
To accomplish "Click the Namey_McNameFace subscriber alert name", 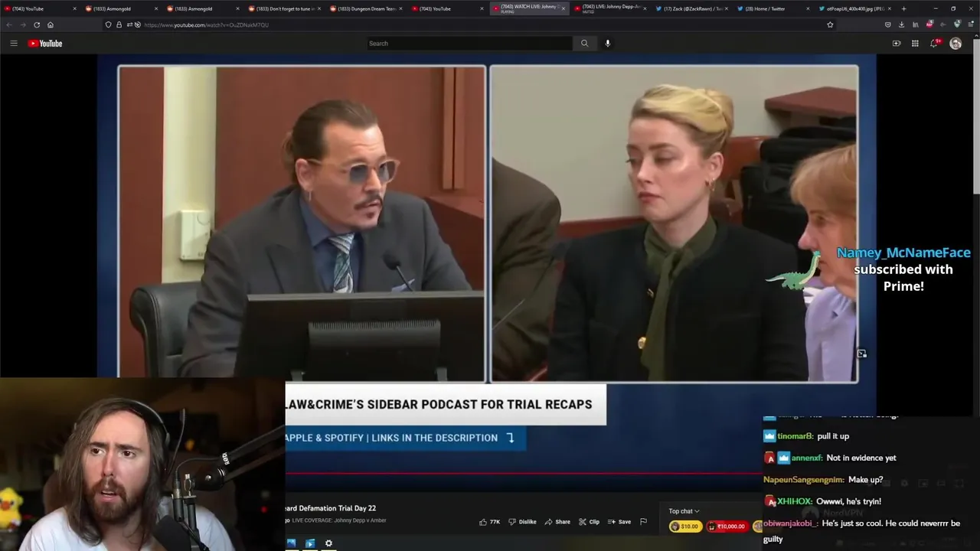I will [903, 253].
